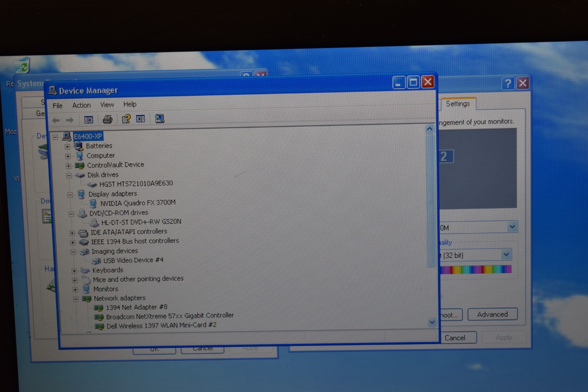Open the Properties help toolbar icon

126,119
